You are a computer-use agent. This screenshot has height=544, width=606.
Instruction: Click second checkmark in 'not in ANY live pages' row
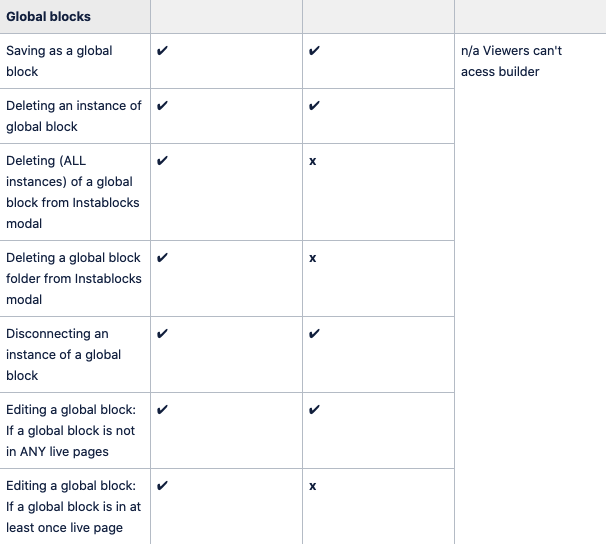(x=314, y=410)
